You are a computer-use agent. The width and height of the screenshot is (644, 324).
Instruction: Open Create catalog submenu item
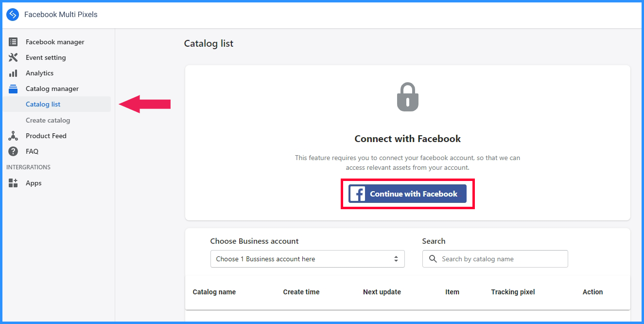click(x=48, y=120)
